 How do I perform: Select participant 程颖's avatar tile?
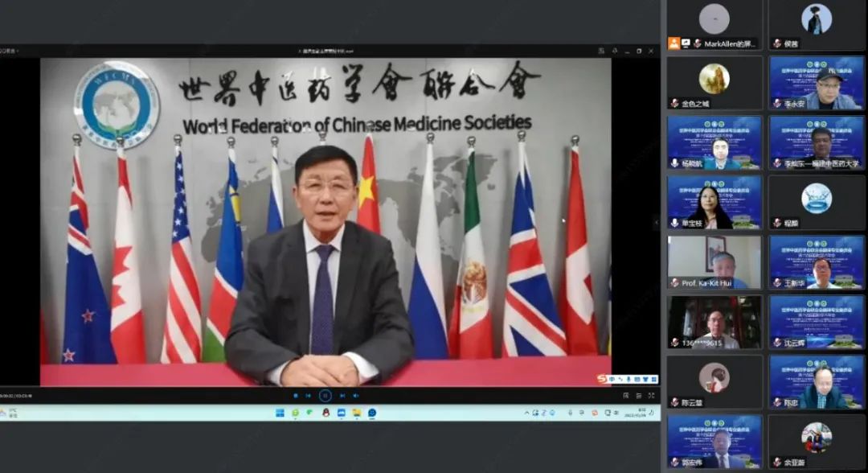pos(817,202)
